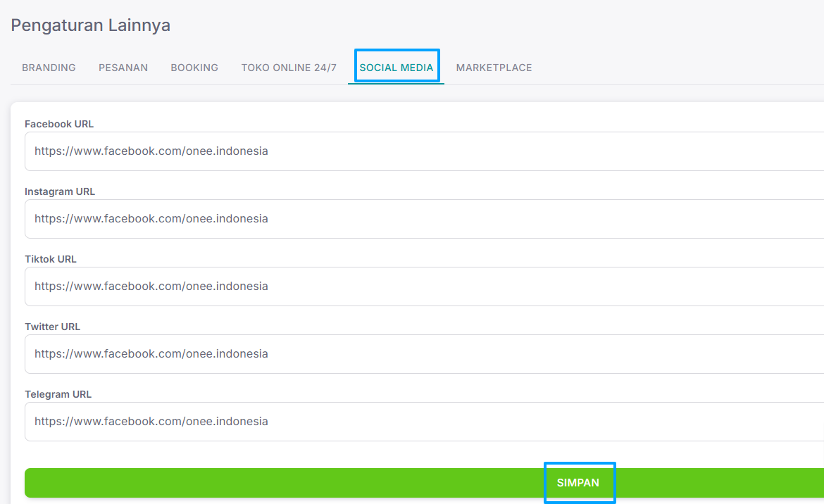Select the Tiktok URL text box
Screen dimensions: 824x504
[425, 286]
